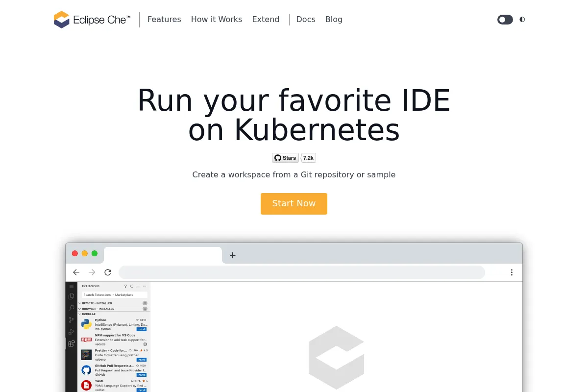Click the browser reload icon
588x392 pixels.
(x=108, y=272)
